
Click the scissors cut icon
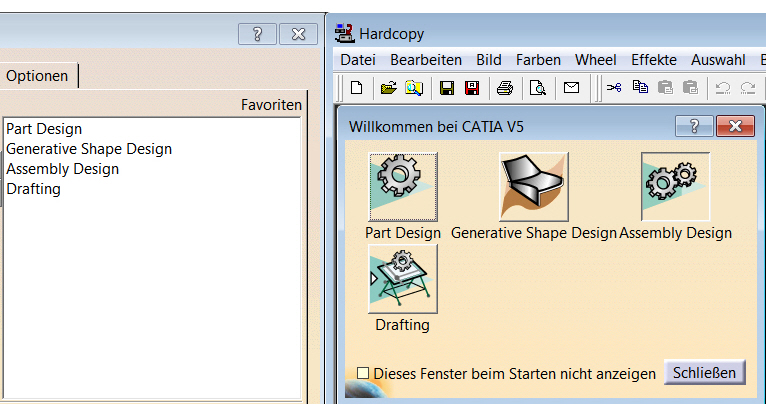coord(614,88)
